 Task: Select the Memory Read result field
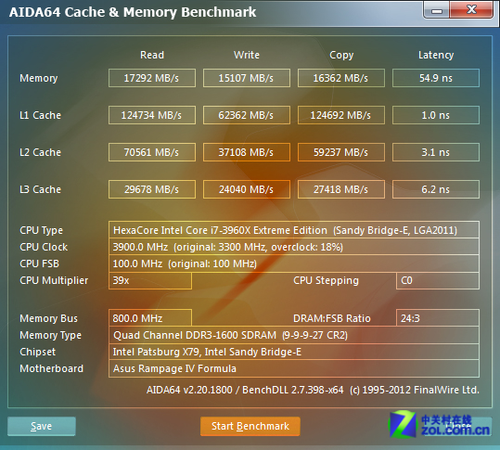tap(152, 78)
